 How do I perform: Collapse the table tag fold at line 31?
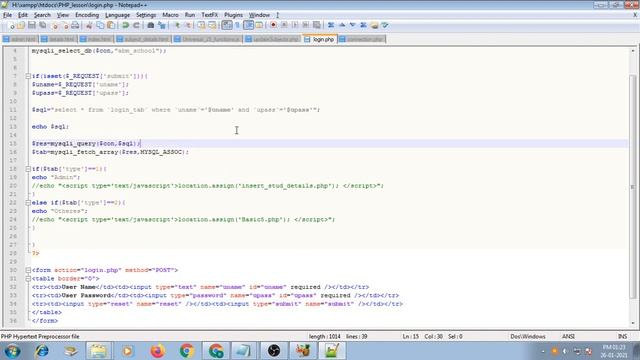(x=28, y=278)
